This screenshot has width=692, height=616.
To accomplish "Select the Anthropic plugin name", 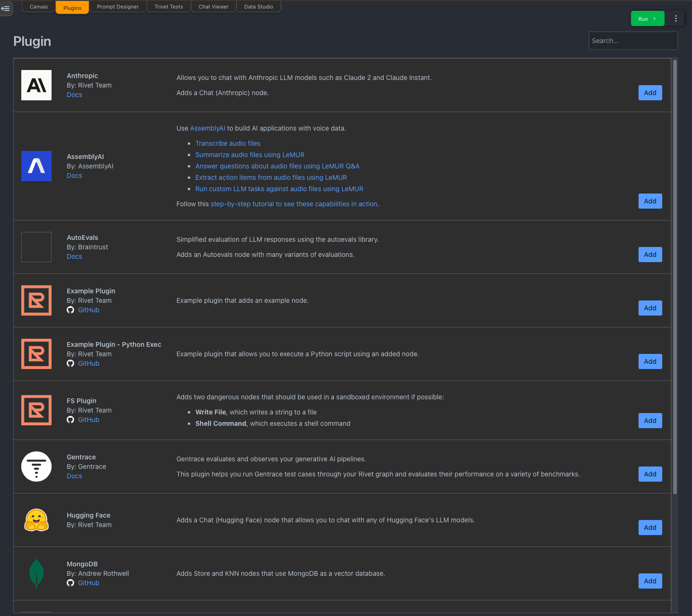I will click(82, 76).
